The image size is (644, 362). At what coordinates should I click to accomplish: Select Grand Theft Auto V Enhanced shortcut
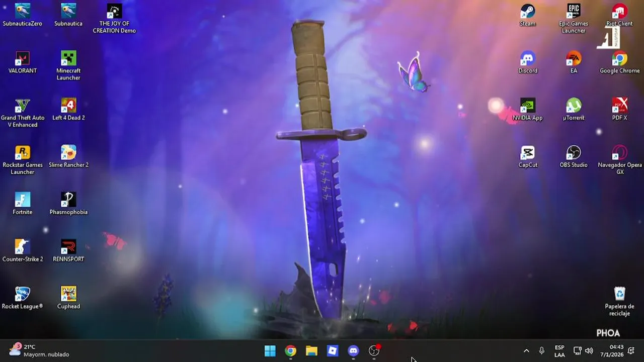[x=23, y=113]
